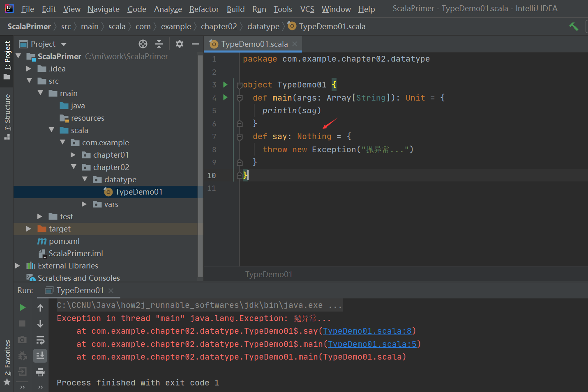Click the down stack trace arrow
Screen dimensions: 588x392
click(40, 323)
